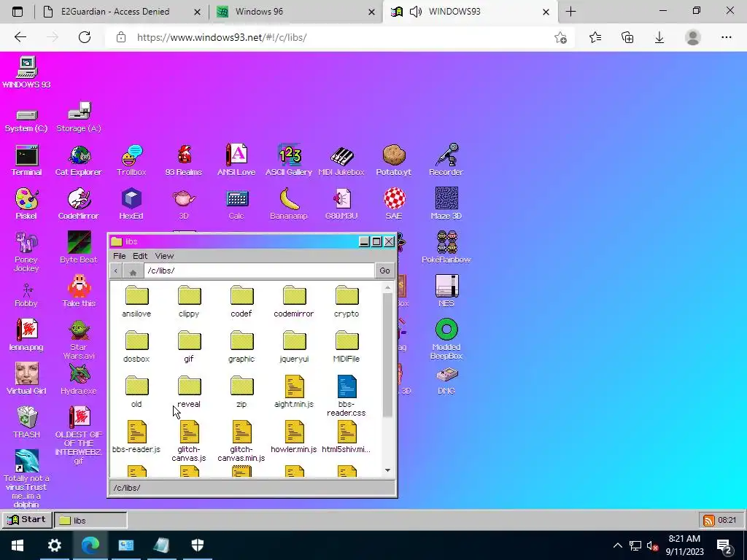Click libs window back arrow button

(x=116, y=271)
